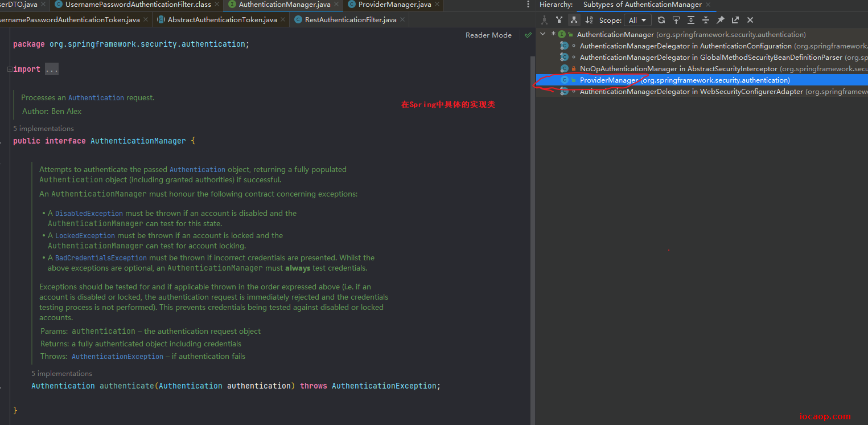Switch to Supertypes hierarchy view
868x425 pixels.
coord(560,20)
